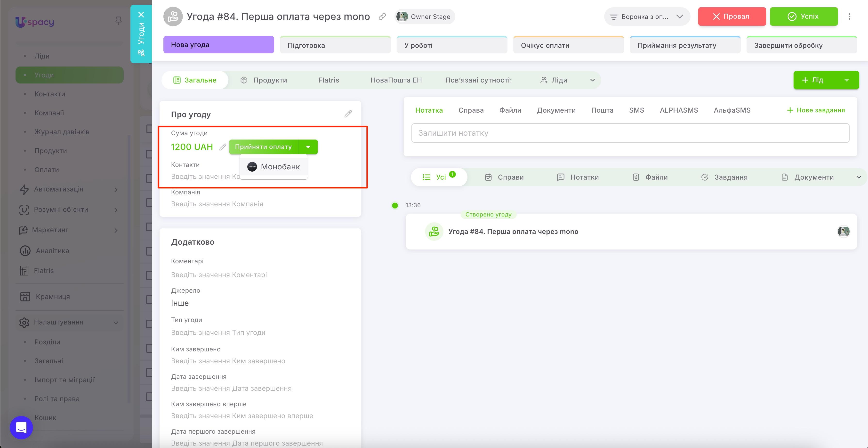Screen dimensions: 868x448
Task: Open Аналітика in the sidebar
Action: (52, 251)
